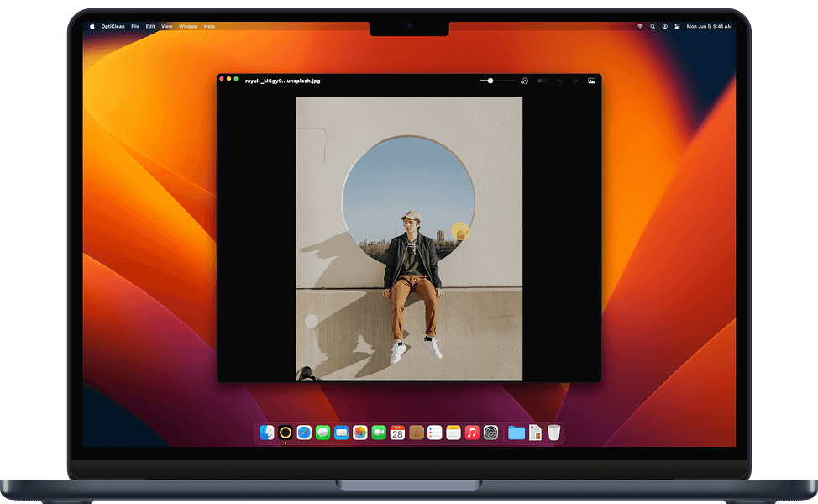The height and width of the screenshot is (504, 818).
Task: Click the OptiClean icon in the Dock
Action: [286, 433]
